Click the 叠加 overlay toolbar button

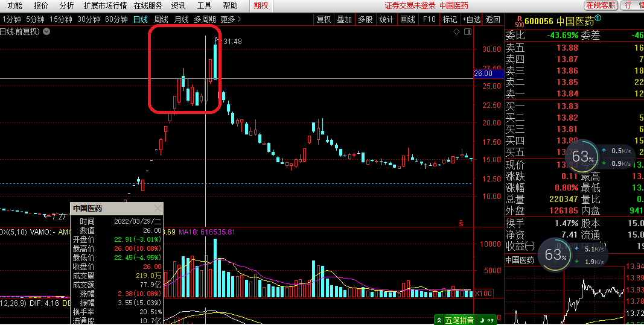(345, 19)
